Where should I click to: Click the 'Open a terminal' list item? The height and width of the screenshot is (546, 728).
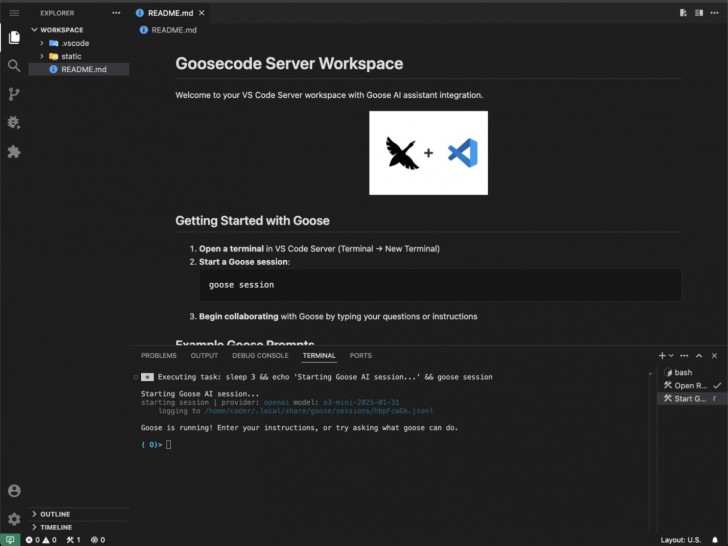pos(319,249)
